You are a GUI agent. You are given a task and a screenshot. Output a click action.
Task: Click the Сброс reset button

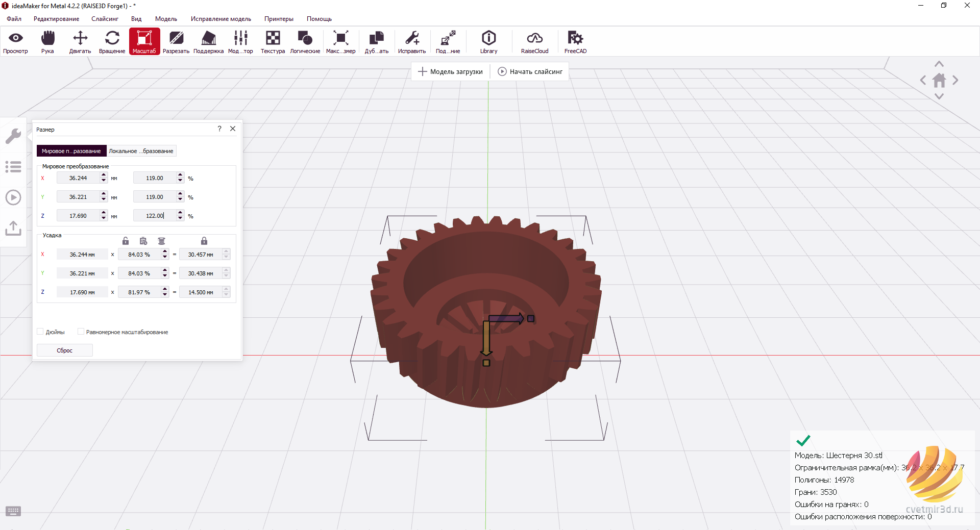[65, 350]
